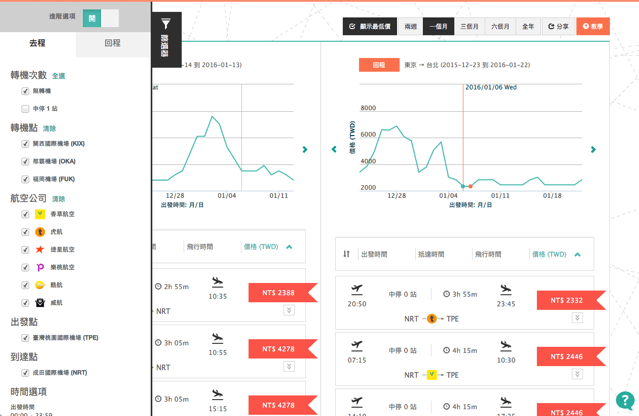Expand details of the NT$ 2332 flight
The image size is (639, 416).
coord(577,318)
